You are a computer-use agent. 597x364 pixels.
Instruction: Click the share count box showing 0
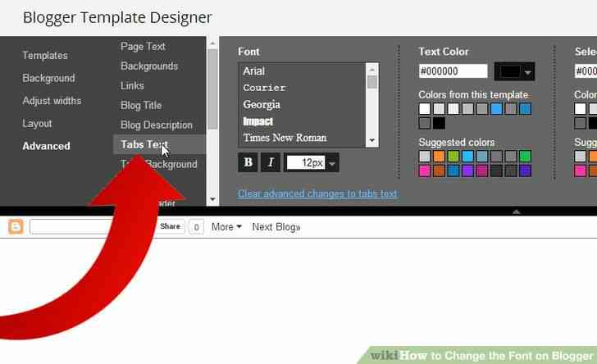point(196,227)
